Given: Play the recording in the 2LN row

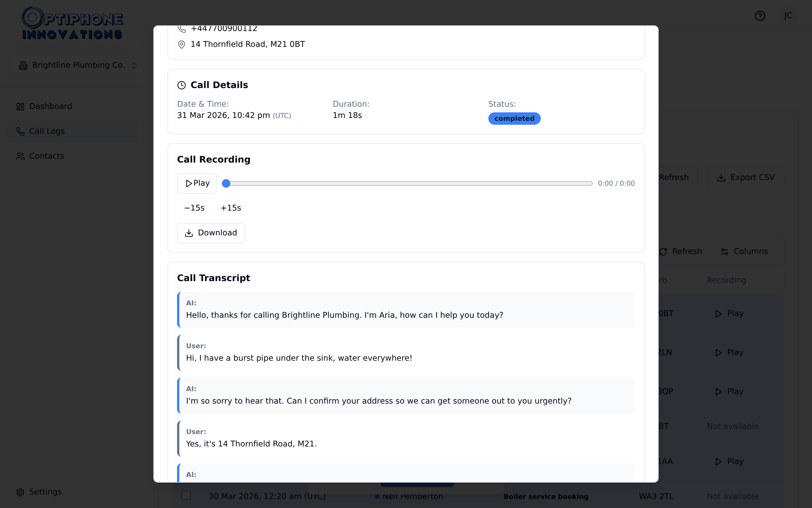Looking at the screenshot, I should 729,352.
